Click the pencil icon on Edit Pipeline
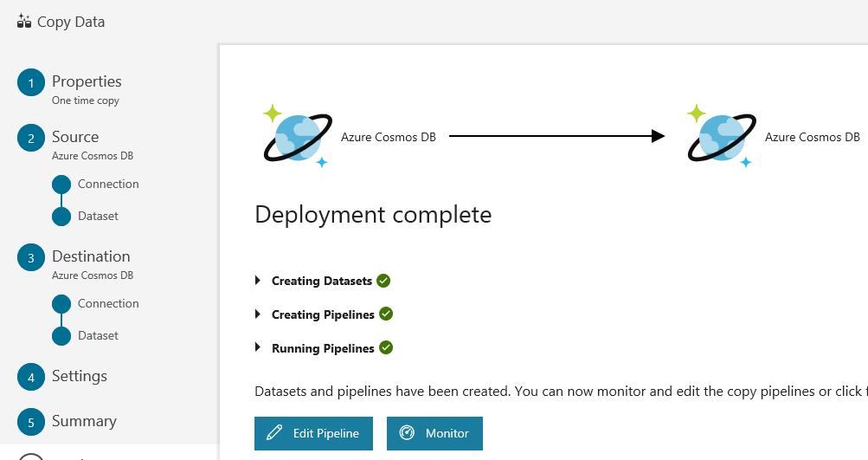Viewport: 868px width, 460px height. point(274,433)
